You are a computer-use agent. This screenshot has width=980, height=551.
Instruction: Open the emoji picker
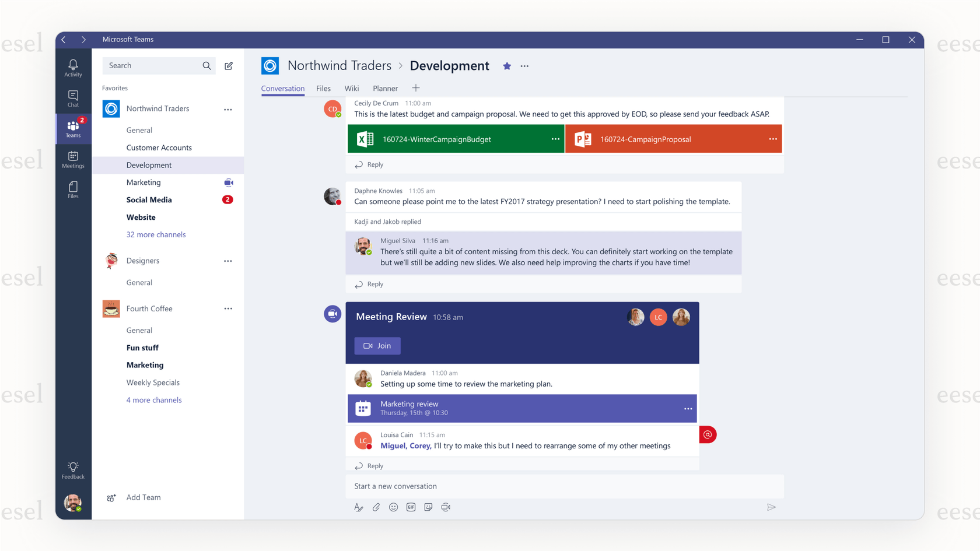[394, 507]
